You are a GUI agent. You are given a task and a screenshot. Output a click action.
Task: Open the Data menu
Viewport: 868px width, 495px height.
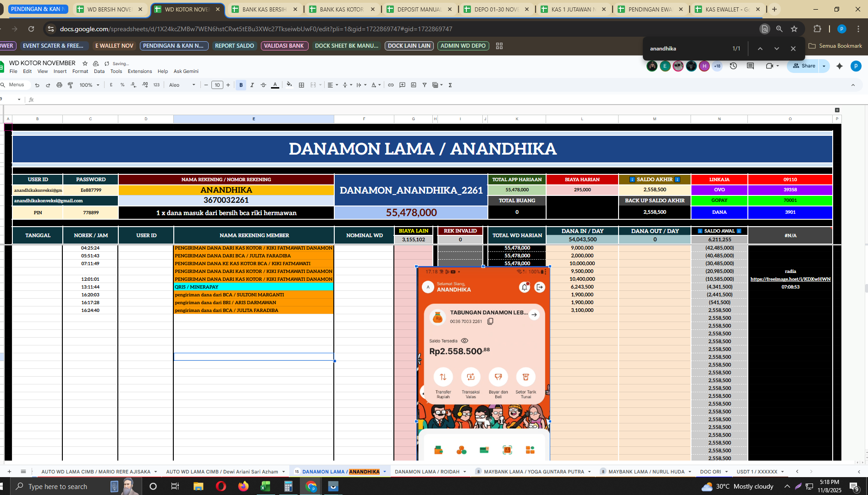[99, 72]
